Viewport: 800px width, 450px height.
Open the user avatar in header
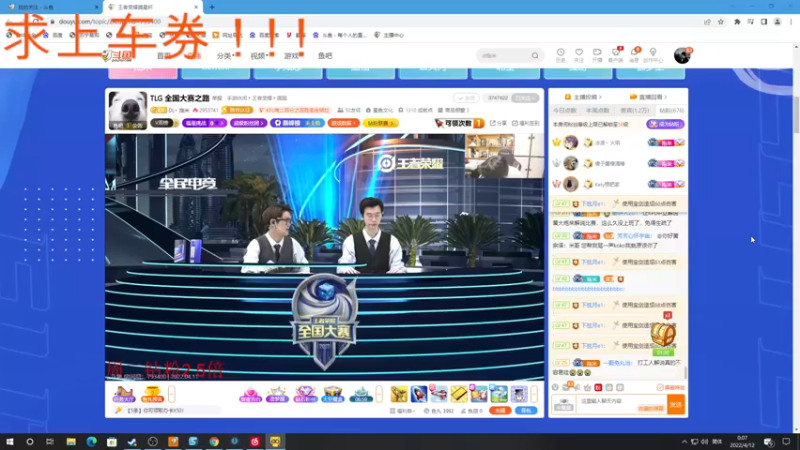(x=682, y=55)
